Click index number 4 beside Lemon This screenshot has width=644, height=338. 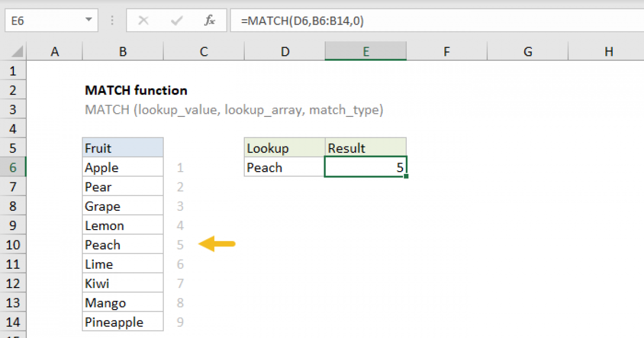point(180,226)
